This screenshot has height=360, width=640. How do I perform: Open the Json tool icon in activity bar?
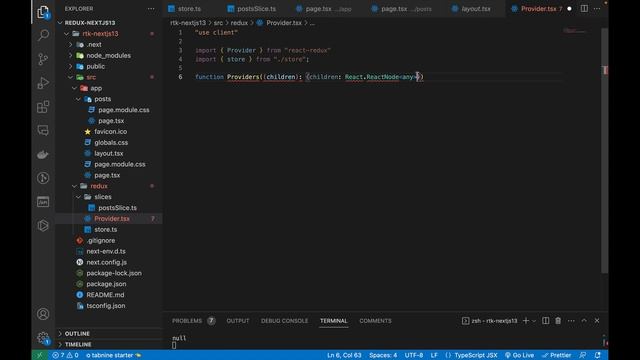(x=43, y=202)
